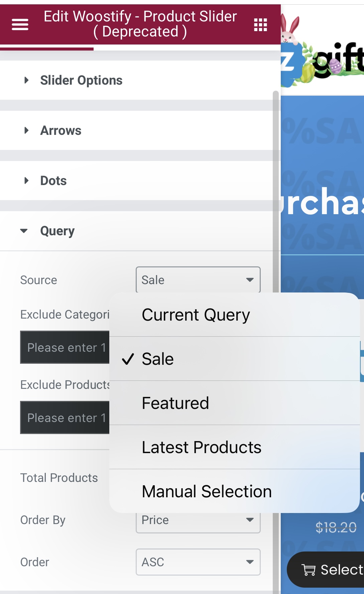
Task: Click the Exclude Categories input field
Action: point(65,347)
